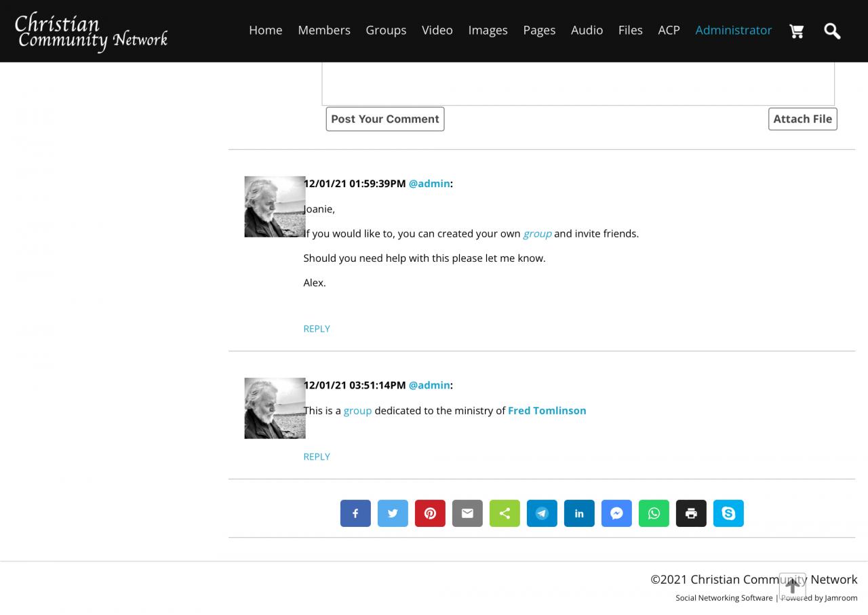Share post via Facebook icon
Viewport: 868px width, 615px height.
(x=355, y=513)
